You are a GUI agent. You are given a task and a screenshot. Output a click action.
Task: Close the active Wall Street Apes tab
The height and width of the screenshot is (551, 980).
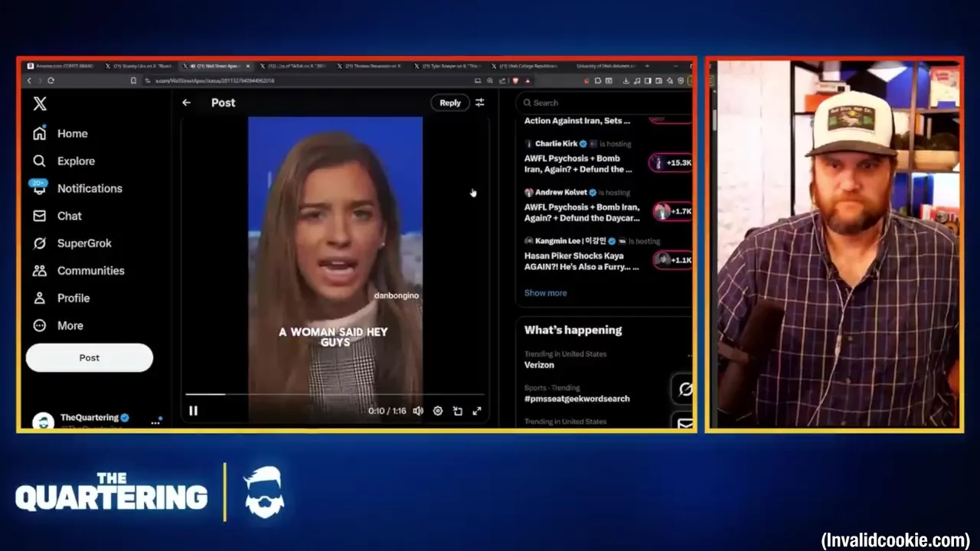(x=248, y=66)
